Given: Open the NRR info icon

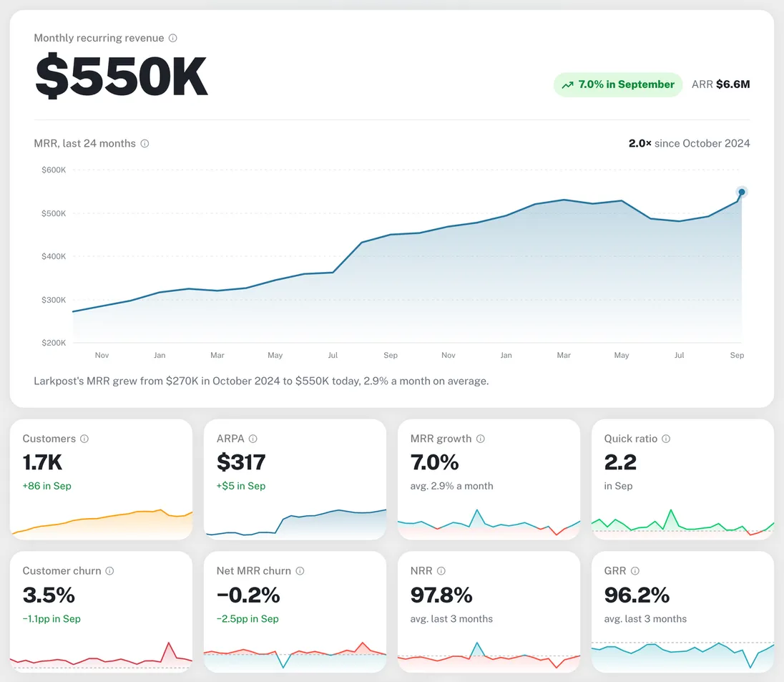Looking at the screenshot, I should pyautogui.click(x=441, y=571).
